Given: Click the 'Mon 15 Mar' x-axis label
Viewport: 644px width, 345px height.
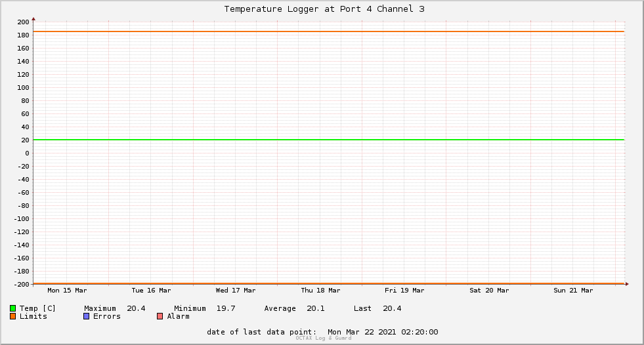Looking at the screenshot, I should coord(67,291).
